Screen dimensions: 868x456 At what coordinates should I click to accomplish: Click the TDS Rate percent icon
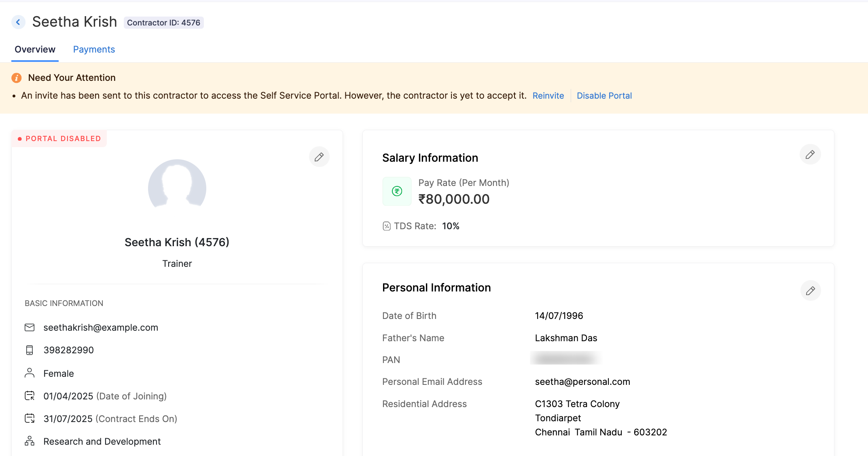(387, 226)
